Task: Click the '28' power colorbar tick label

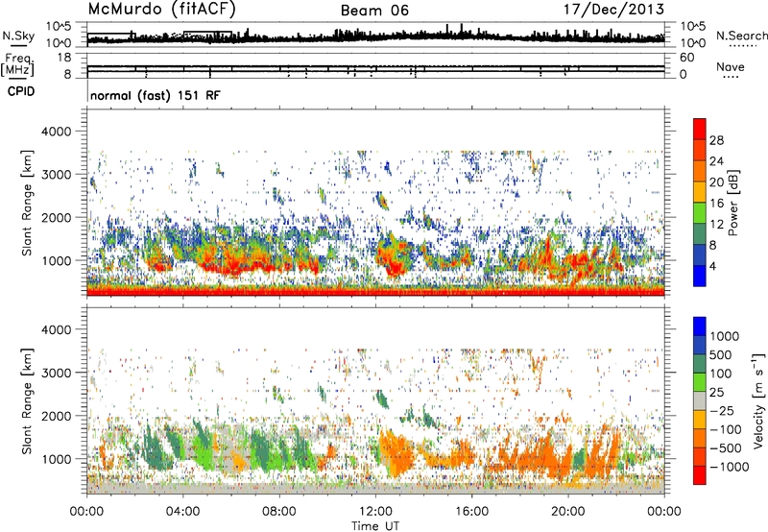Action: pos(716,140)
